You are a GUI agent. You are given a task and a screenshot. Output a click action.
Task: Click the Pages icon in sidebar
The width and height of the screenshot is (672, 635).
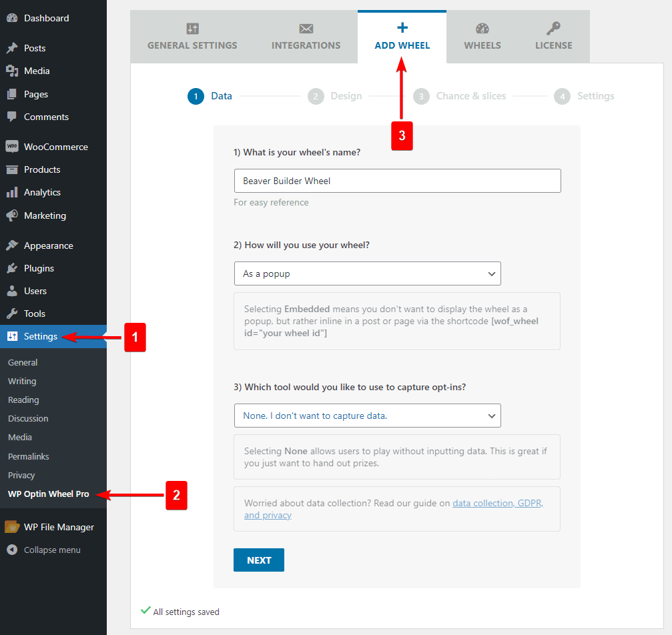(x=12, y=94)
